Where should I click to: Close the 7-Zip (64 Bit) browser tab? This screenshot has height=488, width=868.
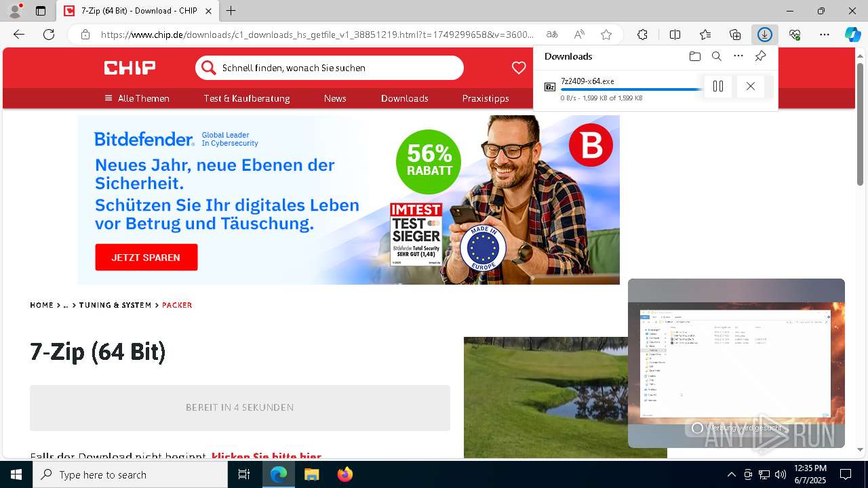(x=209, y=11)
